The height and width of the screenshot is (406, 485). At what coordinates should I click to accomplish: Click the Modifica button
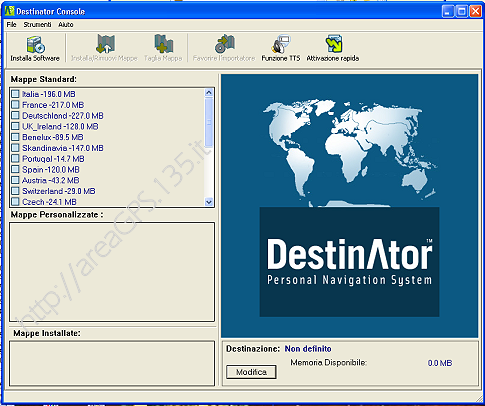coord(251,372)
